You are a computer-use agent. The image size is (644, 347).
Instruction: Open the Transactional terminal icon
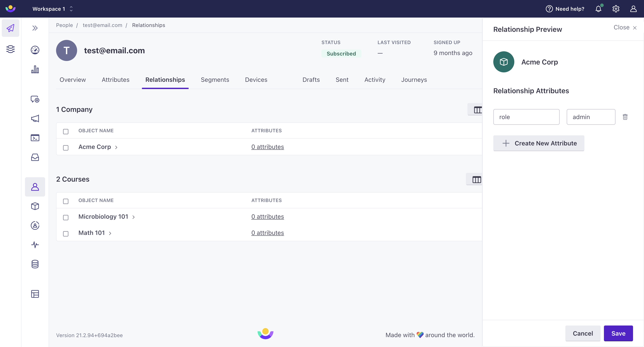coord(35,138)
